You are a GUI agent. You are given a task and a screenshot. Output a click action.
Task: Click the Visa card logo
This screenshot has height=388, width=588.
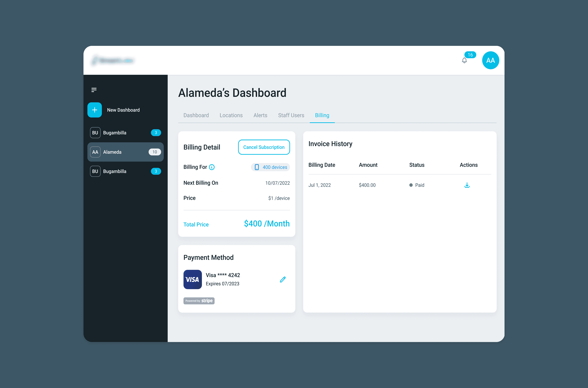(193, 279)
